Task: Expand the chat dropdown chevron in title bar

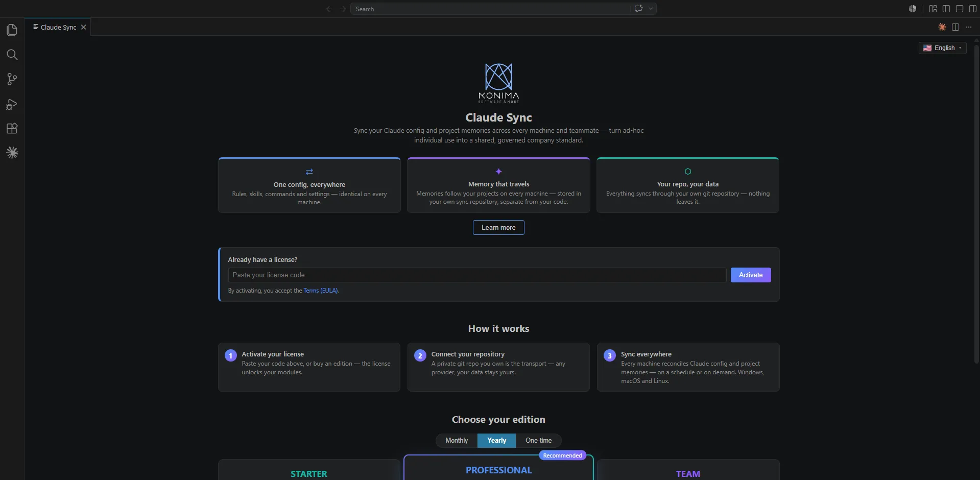Action: pos(651,9)
